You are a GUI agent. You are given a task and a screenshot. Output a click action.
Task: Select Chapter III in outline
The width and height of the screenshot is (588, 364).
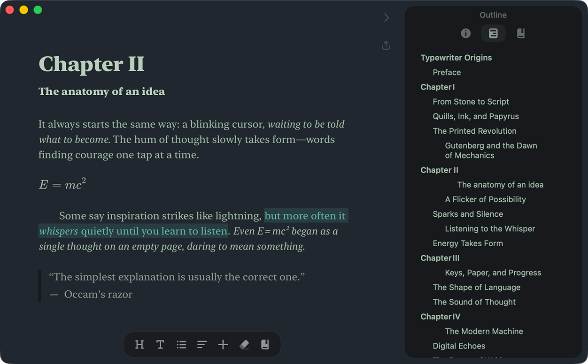[440, 258]
